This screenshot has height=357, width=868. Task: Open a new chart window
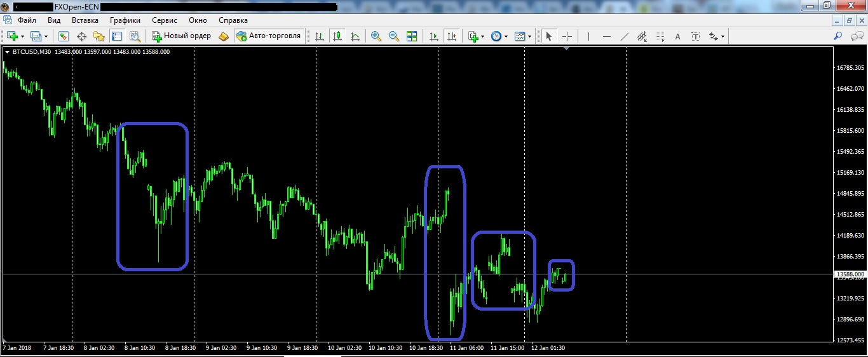(x=13, y=36)
